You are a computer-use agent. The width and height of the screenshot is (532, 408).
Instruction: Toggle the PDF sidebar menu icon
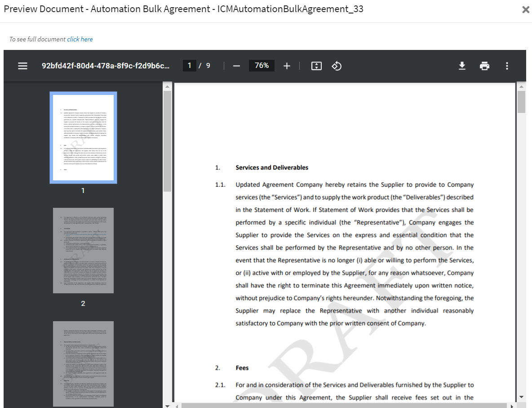[23, 66]
